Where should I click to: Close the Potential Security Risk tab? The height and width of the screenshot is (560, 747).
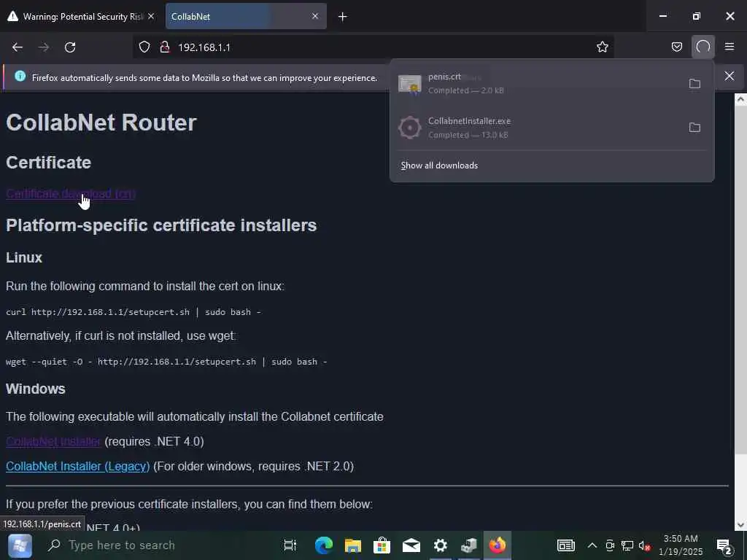click(151, 16)
